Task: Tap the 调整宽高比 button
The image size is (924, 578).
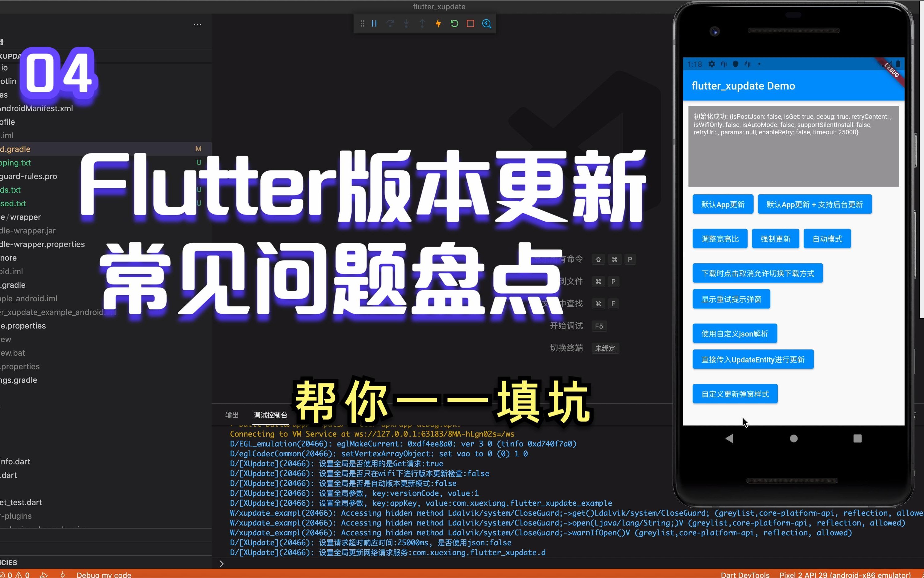Action: pos(720,239)
